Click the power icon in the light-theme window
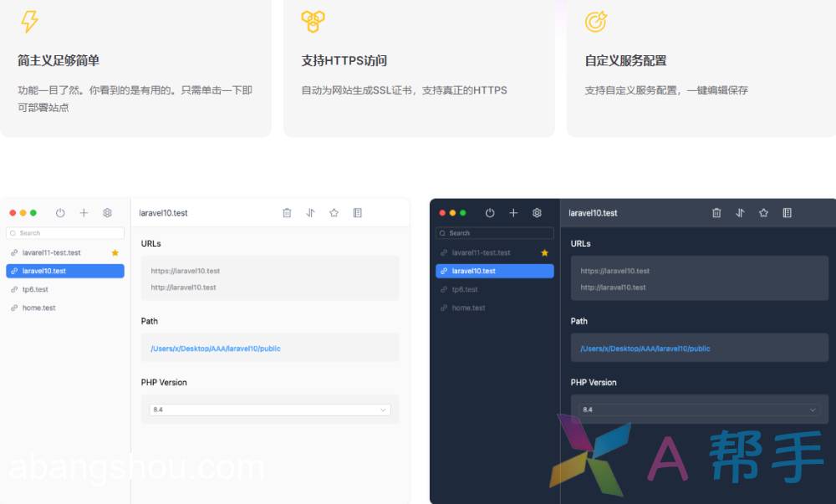This screenshot has width=836, height=504. [x=60, y=213]
